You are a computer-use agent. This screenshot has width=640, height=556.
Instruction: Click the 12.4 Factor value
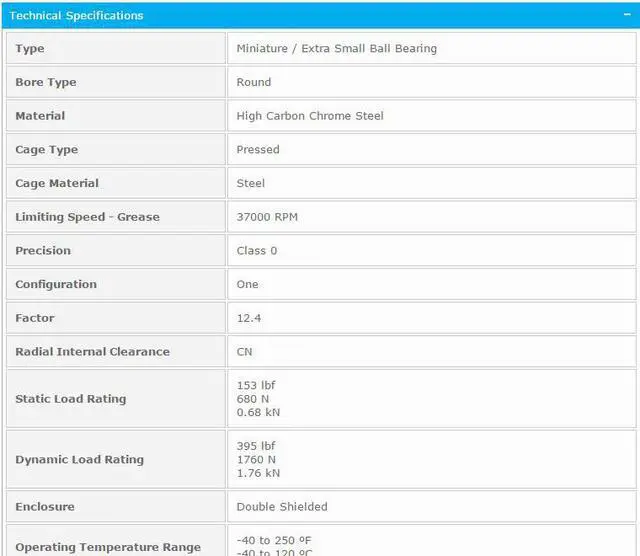pyautogui.click(x=249, y=318)
